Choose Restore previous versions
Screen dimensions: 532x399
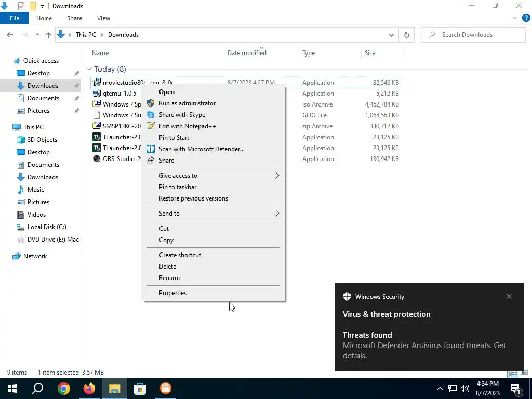(213, 198)
